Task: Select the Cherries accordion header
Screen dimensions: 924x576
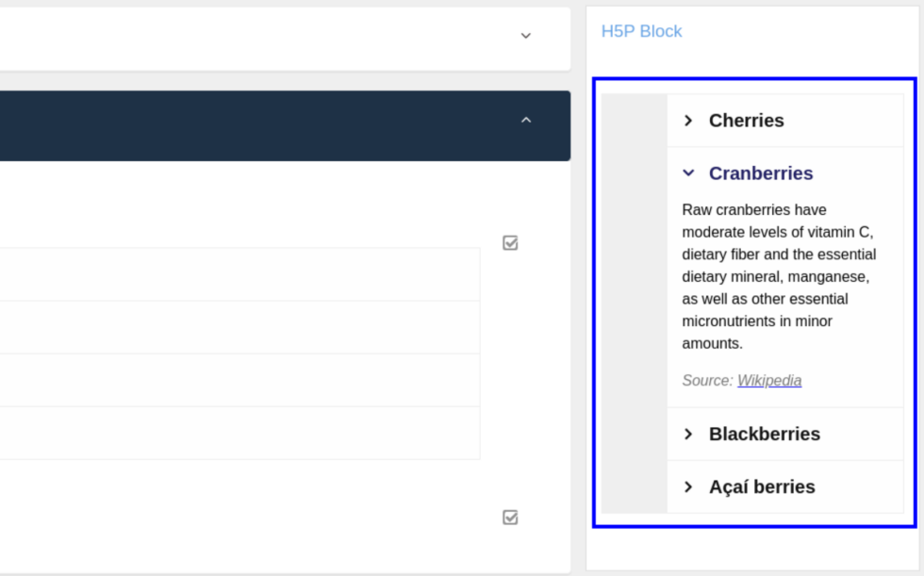Action: [x=746, y=120]
